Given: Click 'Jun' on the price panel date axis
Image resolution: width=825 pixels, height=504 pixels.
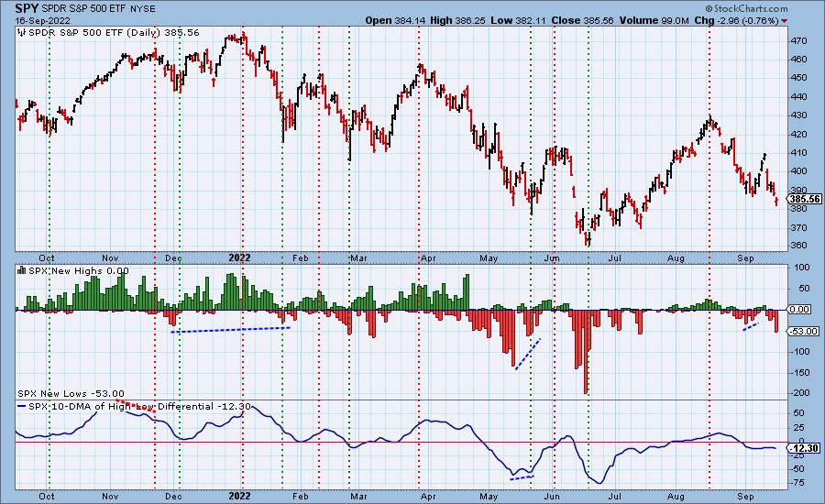Looking at the screenshot, I should tap(552, 257).
